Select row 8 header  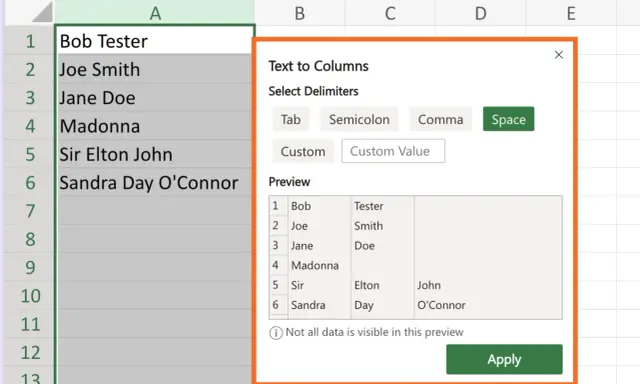(x=30, y=239)
